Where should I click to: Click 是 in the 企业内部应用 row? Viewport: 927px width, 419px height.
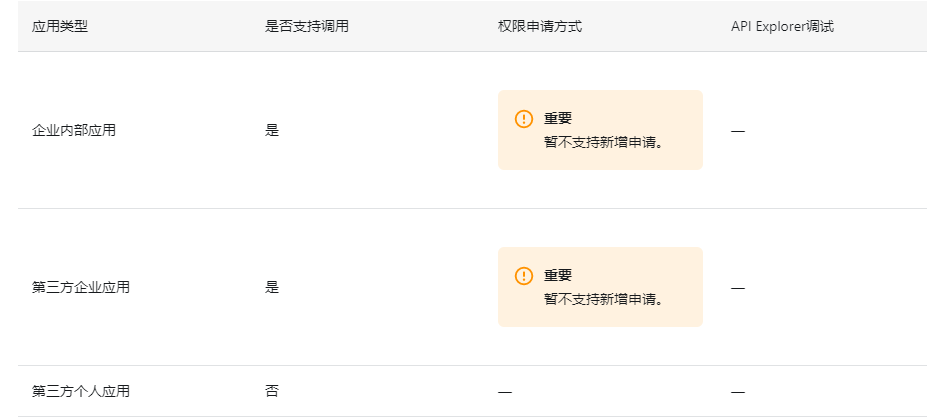(x=272, y=130)
